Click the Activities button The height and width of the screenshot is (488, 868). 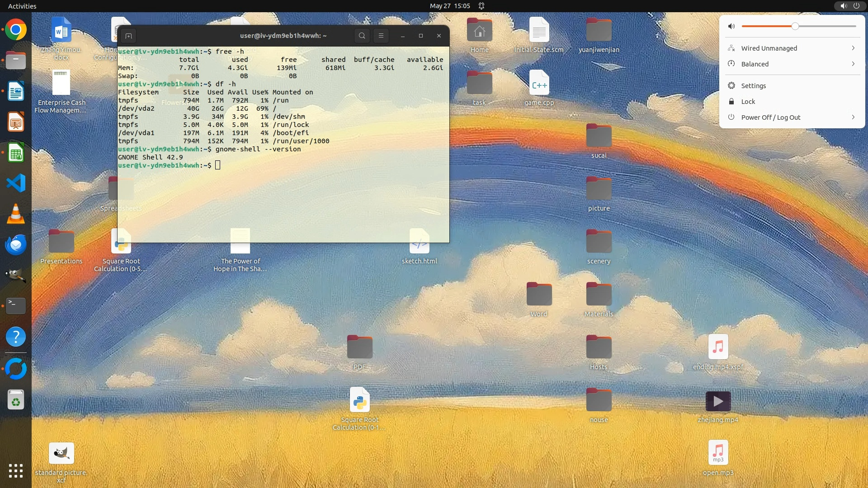pos(22,6)
